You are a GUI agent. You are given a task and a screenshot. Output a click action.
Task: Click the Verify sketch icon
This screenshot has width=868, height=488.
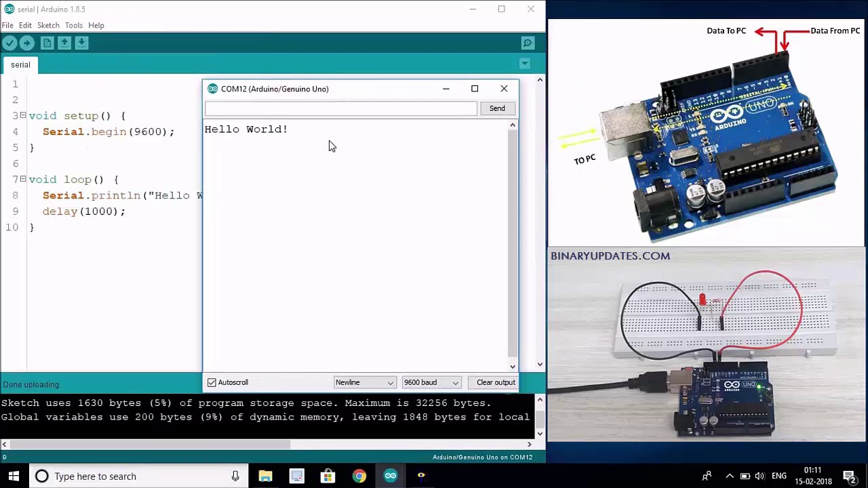coord(9,43)
